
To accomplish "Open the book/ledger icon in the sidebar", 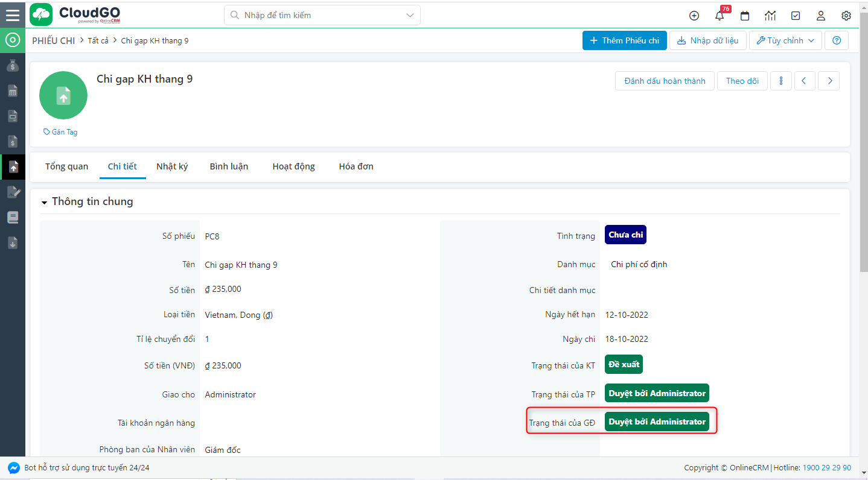I will click(x=12, y=217).
